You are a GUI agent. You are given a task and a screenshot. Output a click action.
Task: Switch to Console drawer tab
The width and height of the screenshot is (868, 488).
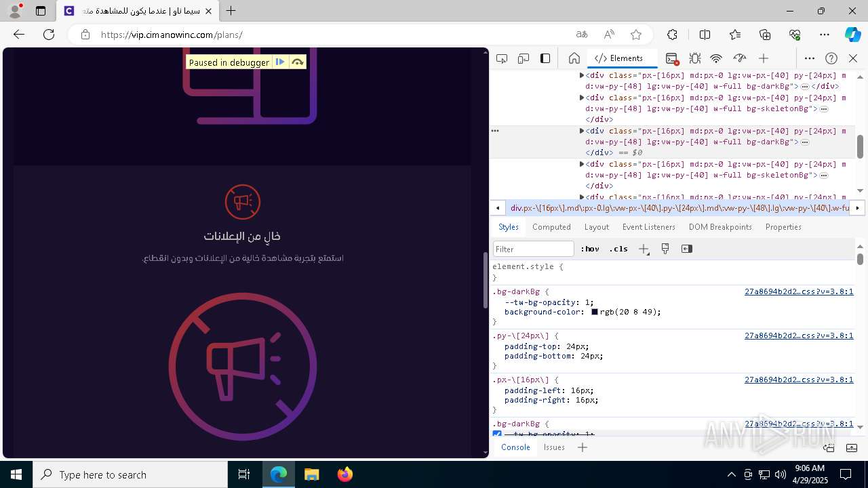(515, 447)
